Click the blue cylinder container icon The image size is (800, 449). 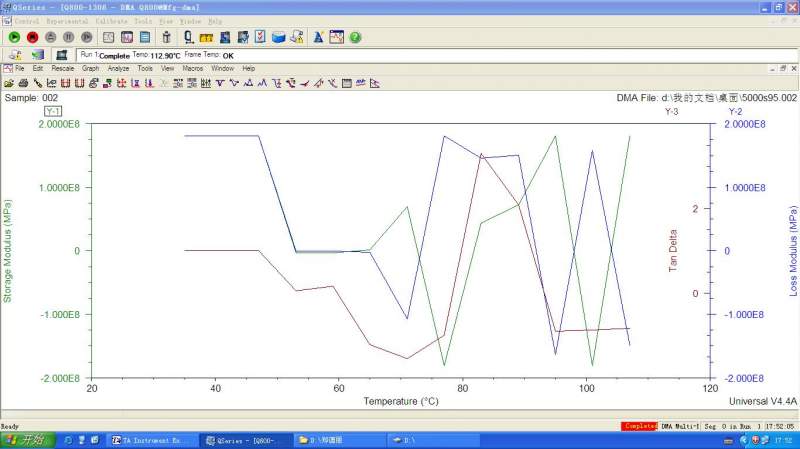[x=279, y=37]
